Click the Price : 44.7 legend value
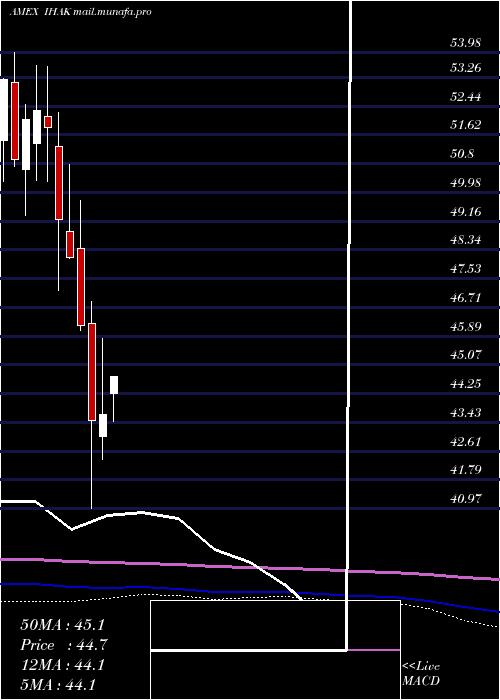Screen dimensions: 500x700 click(x=63, y=645)
